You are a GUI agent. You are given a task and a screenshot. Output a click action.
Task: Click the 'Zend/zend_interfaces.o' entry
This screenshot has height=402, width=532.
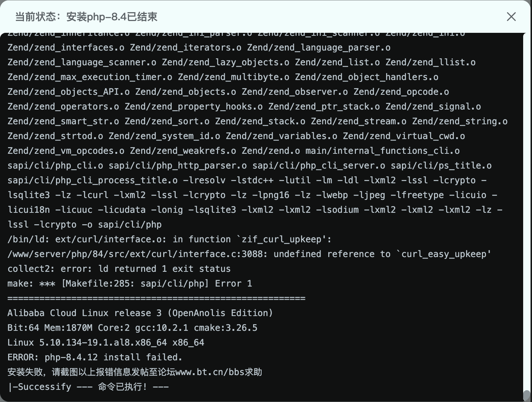[x=66, y=47]
